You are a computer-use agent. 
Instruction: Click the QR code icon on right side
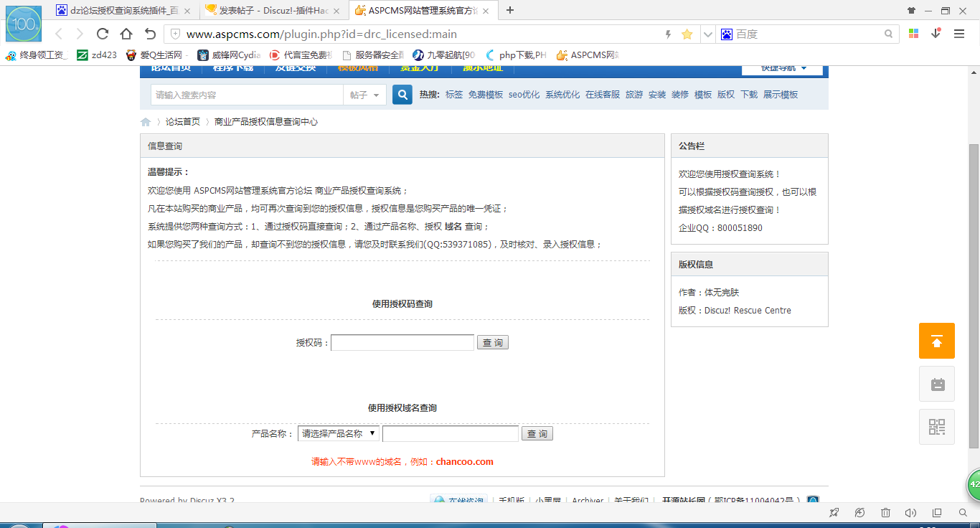[x=937, y=427]
